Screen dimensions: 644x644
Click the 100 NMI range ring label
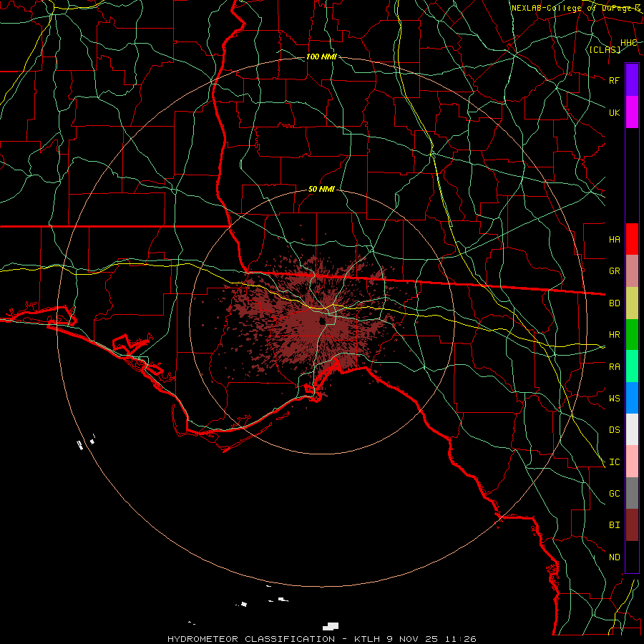[321, 57]
